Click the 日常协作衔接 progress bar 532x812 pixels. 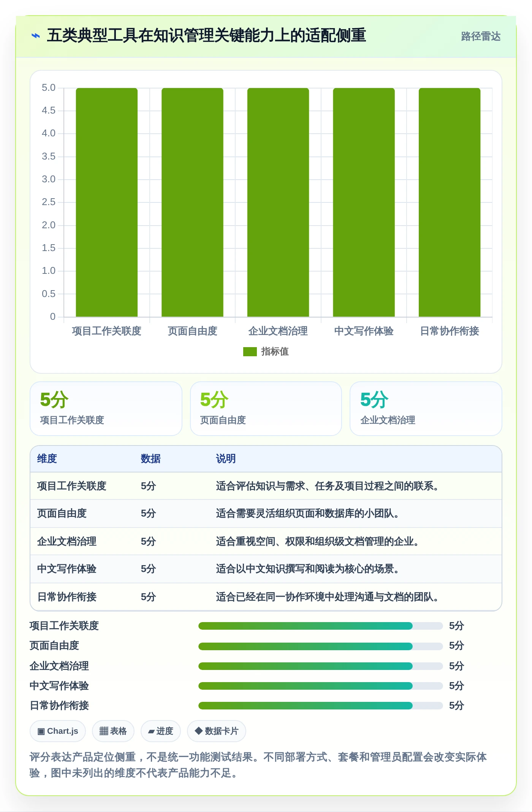pyautogui.click(x=320, y=706)
